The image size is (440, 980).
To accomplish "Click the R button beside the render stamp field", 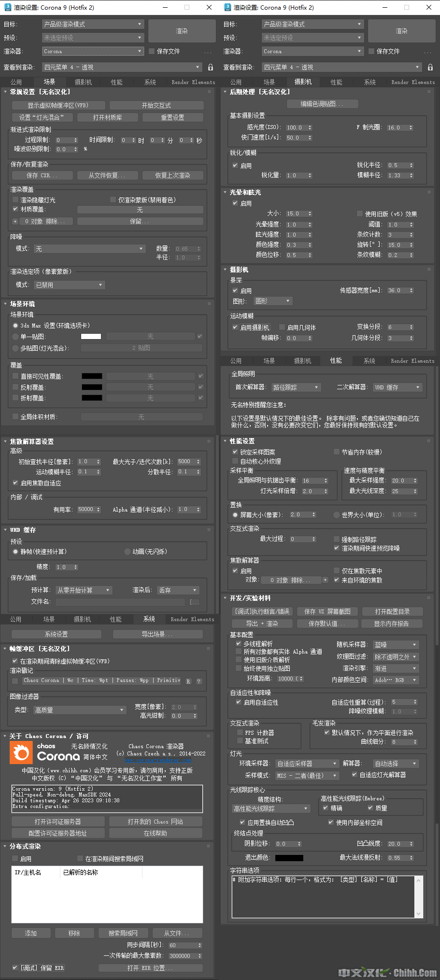I will click(188, 681).
